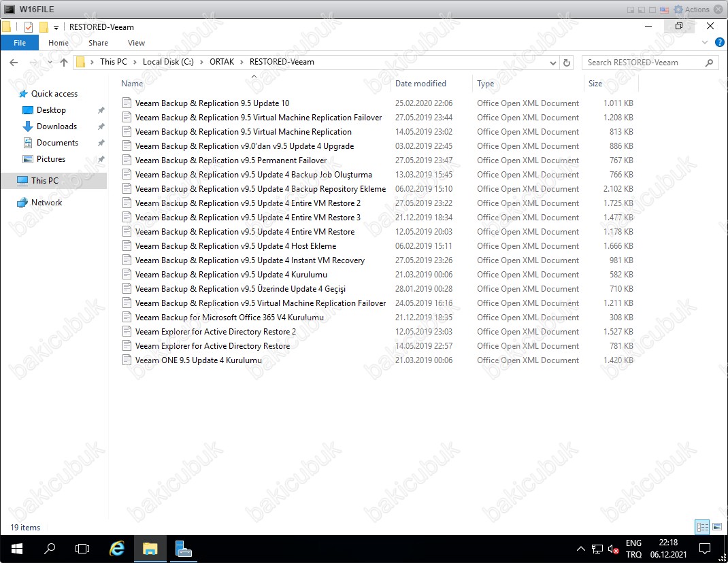Open the File ribbon tab
Screen dimensions: 728x563
(20, 43)
